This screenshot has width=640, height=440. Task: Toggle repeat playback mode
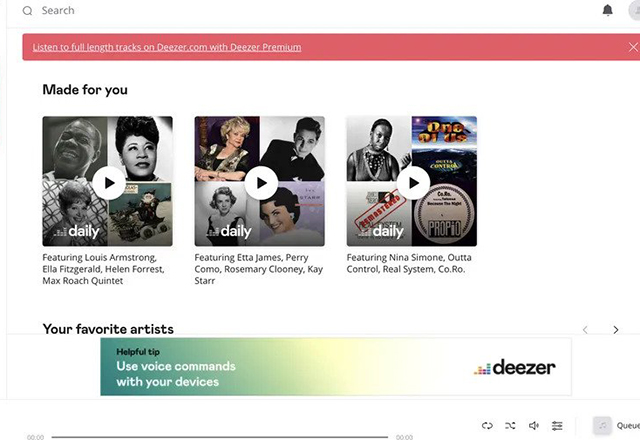coord(487,426)
